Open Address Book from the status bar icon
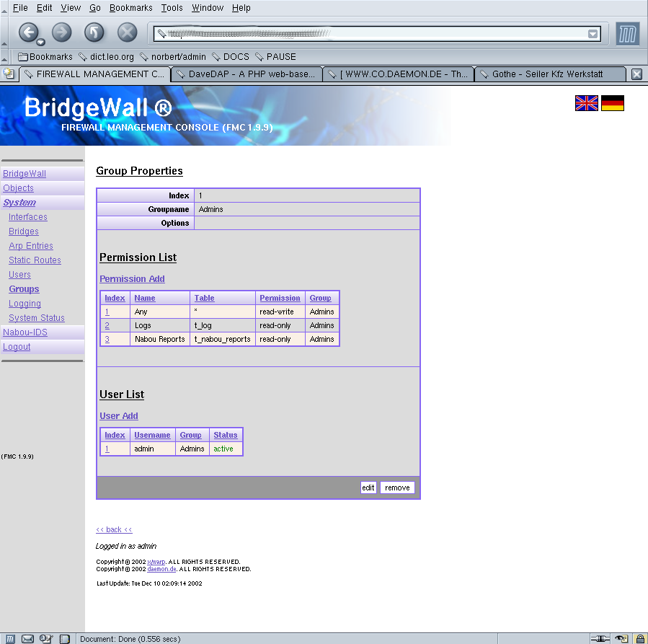 click(x=64, y=639)
